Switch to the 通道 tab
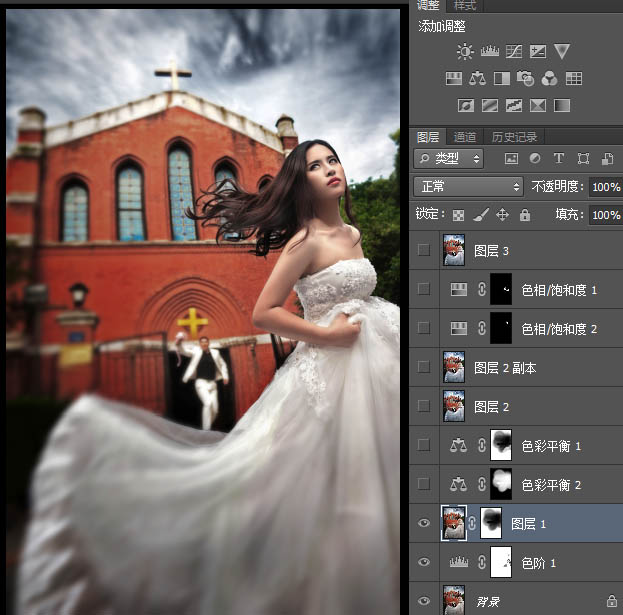Viewport: 623px width, 615px height. point(464,137)
